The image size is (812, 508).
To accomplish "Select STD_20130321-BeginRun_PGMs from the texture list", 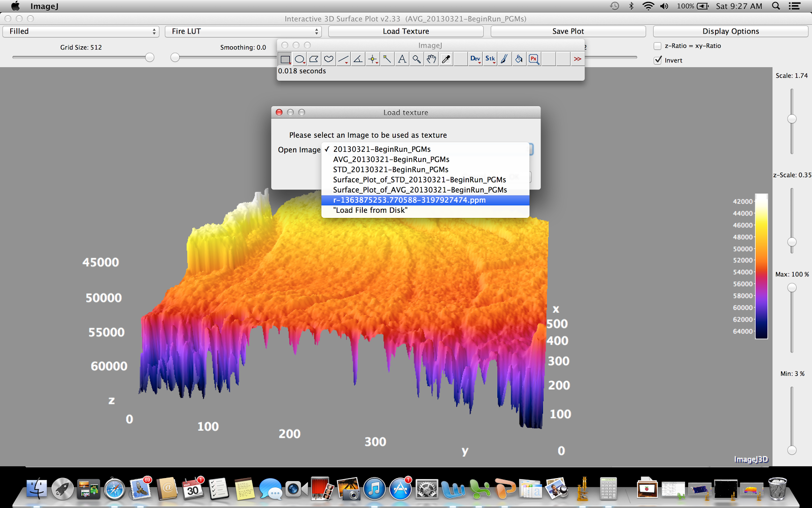I will pyautogui.click(x=390, y=169).
